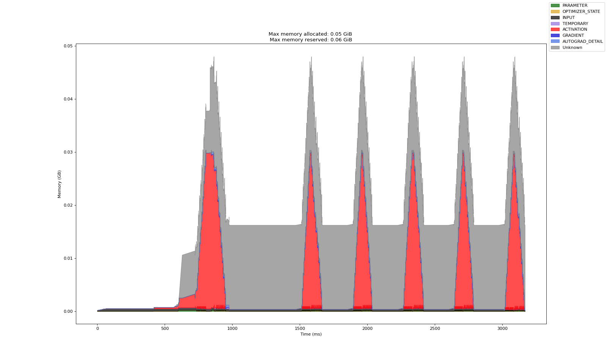
Task: Click the 0.01 y-axis tick label
Action: click(x=68, y=258)
